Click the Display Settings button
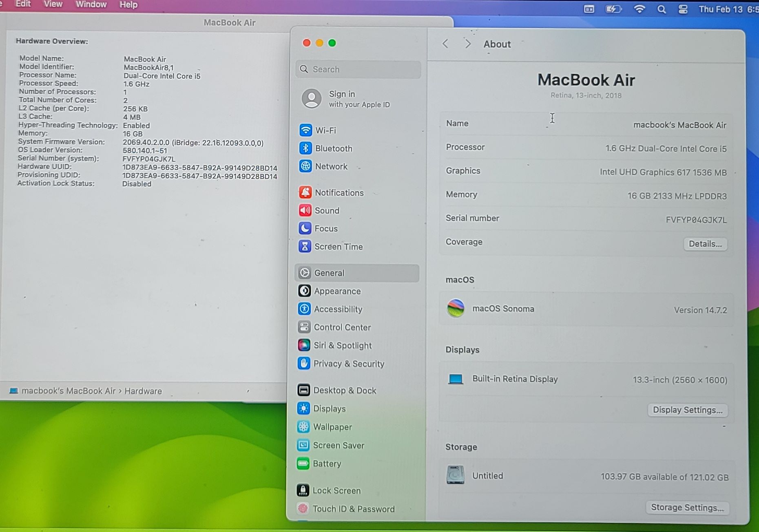Image resolution: width=759 pixels, height=532 pixels. (687, 410)
